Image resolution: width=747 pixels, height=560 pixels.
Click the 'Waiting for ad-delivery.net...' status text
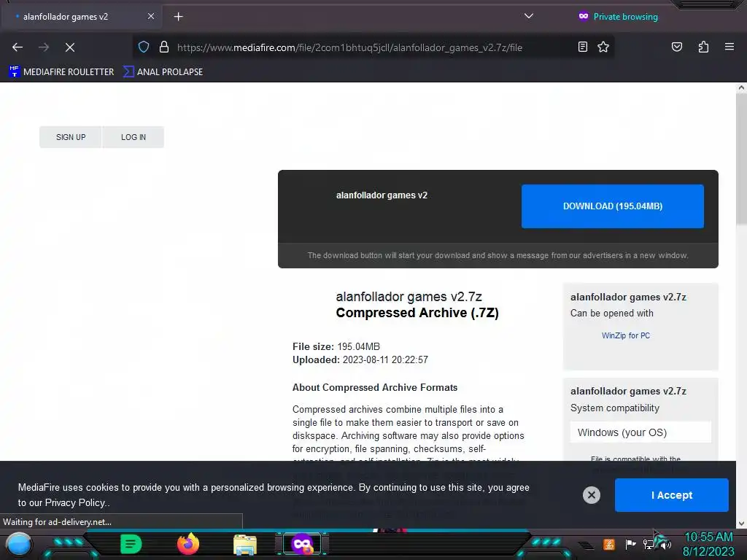click(57, 522)
